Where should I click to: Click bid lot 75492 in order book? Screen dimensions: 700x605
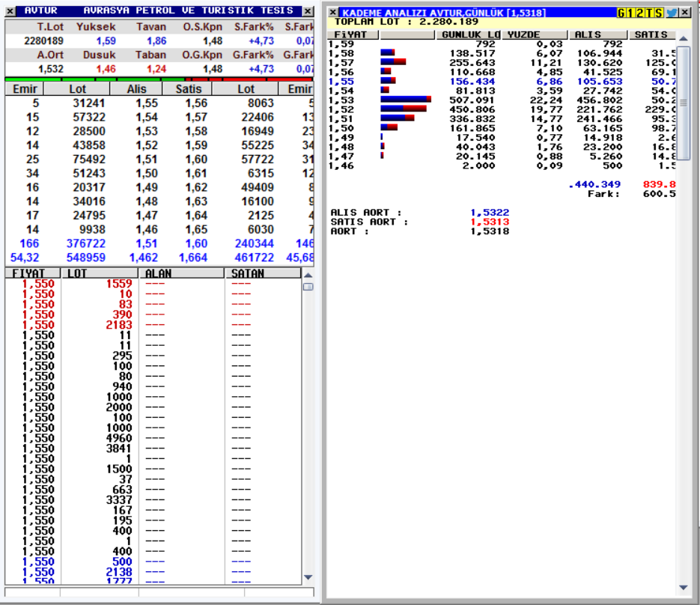click(x=89, y=159)
